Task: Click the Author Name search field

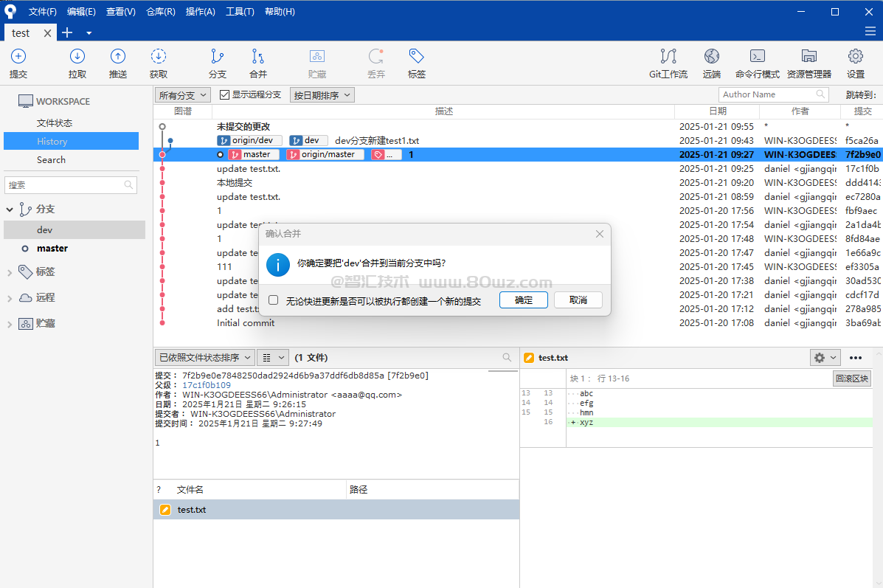Action: tap(767, 94)
